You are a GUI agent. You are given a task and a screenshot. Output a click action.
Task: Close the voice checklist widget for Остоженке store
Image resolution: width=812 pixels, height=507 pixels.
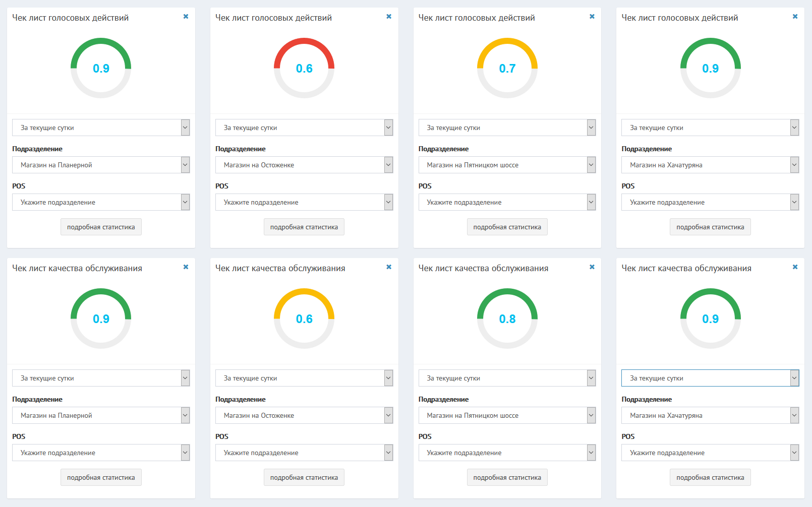pos(389,17)
